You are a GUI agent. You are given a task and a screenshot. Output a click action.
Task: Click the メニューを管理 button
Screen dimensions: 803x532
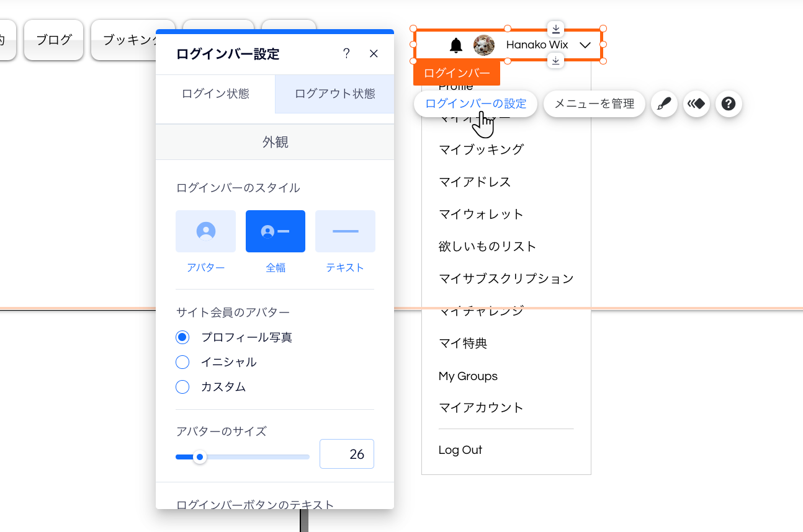594,104
